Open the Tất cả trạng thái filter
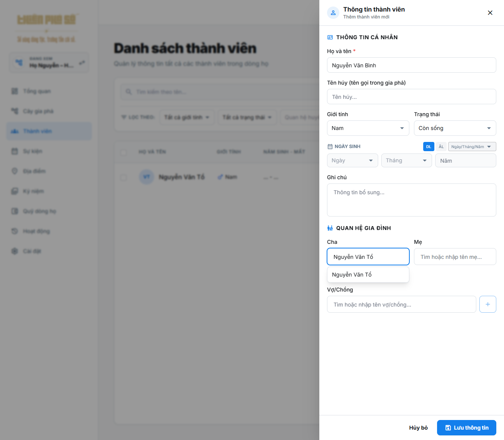The height and width of the screenshot is (440, 504). pyautogui.click(x=247, y=117)
